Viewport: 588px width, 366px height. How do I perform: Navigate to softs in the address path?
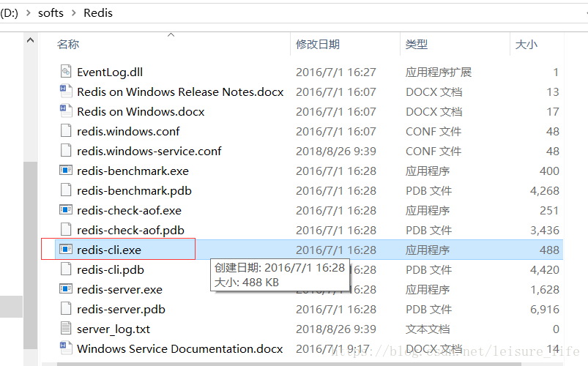pos(51,12)
